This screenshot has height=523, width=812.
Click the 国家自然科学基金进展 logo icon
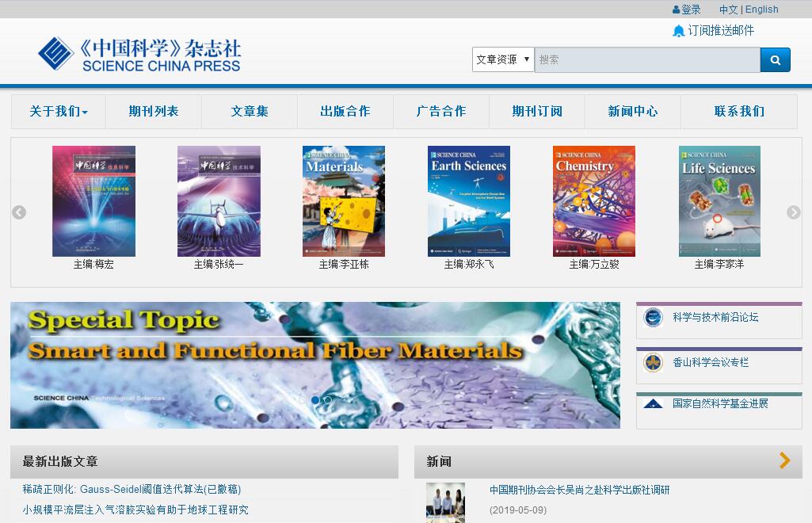[x=653, y=404]
